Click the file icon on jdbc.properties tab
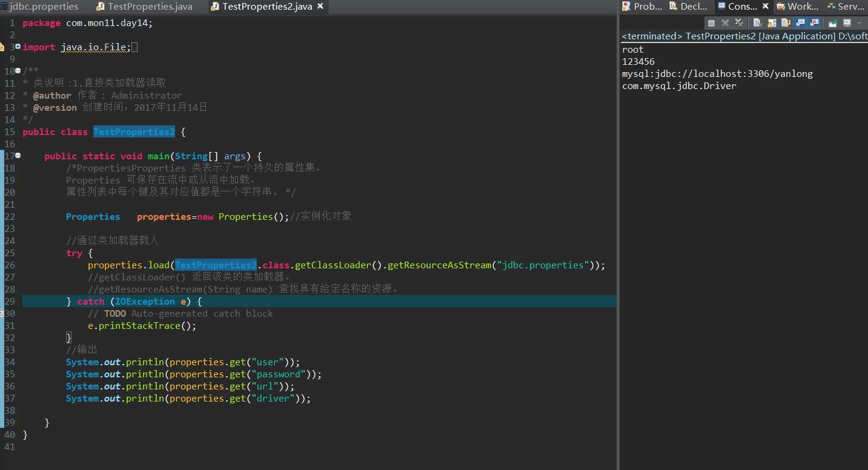 [x=3, y=7]
